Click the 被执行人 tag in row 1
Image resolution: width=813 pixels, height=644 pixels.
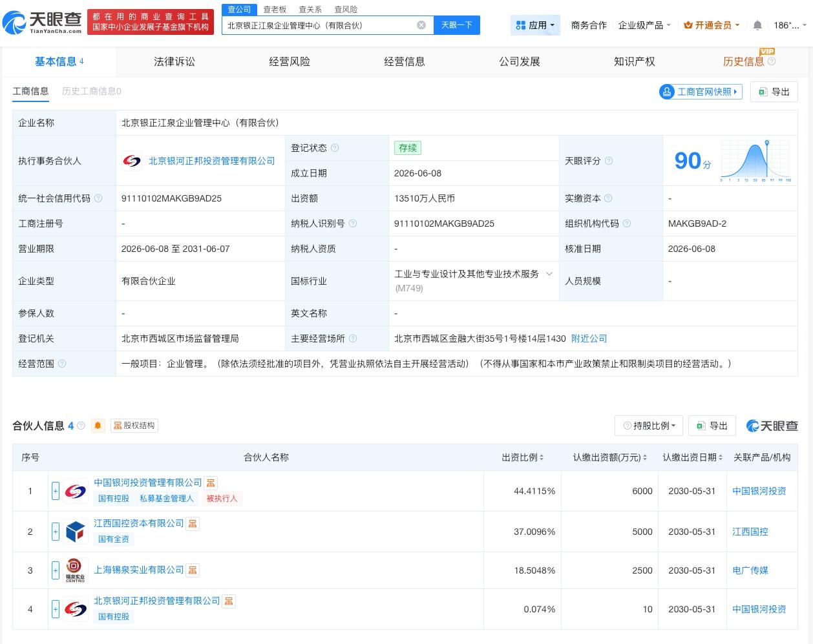pos(222,499)
